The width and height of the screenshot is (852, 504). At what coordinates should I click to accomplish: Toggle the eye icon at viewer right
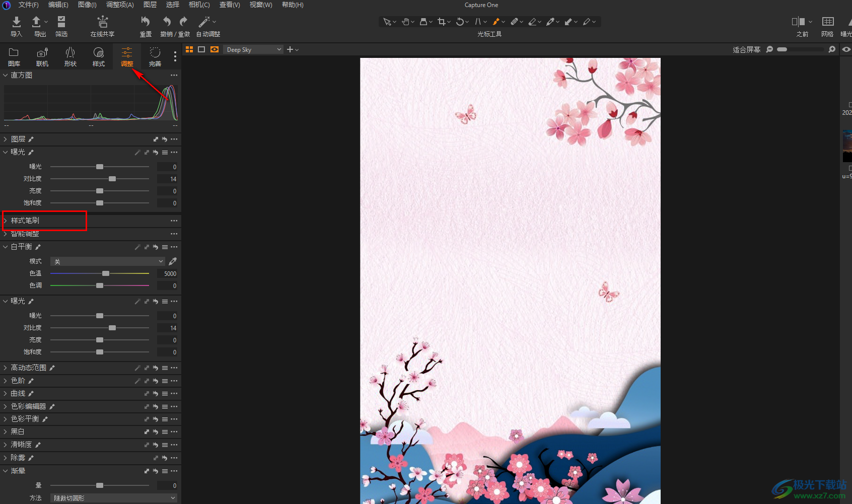tap(846, 49)
